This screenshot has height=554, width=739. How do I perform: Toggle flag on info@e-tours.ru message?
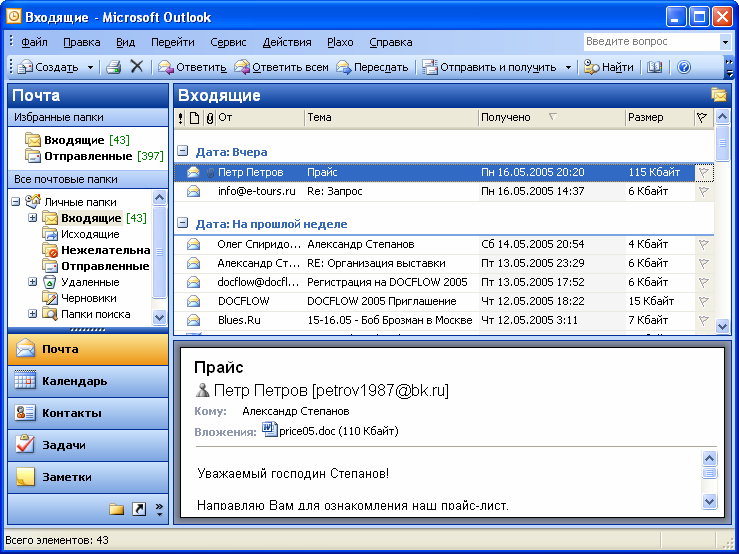pos(703,191)
